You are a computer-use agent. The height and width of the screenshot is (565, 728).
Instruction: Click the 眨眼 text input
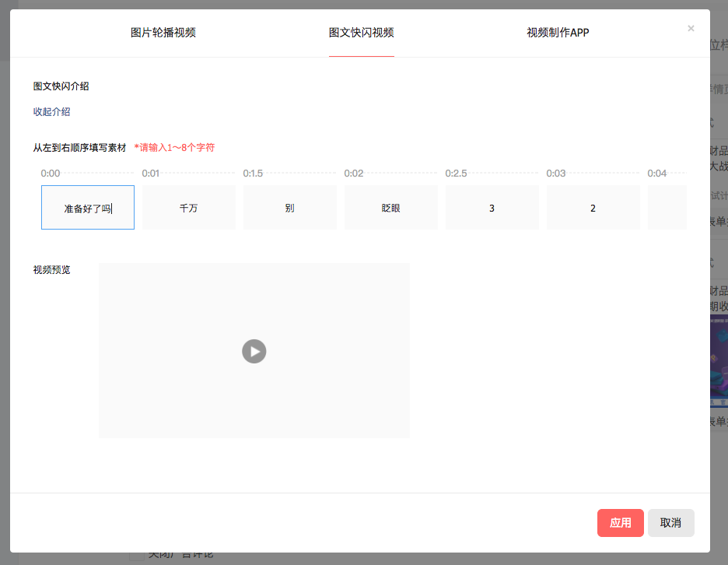[390, 208]
